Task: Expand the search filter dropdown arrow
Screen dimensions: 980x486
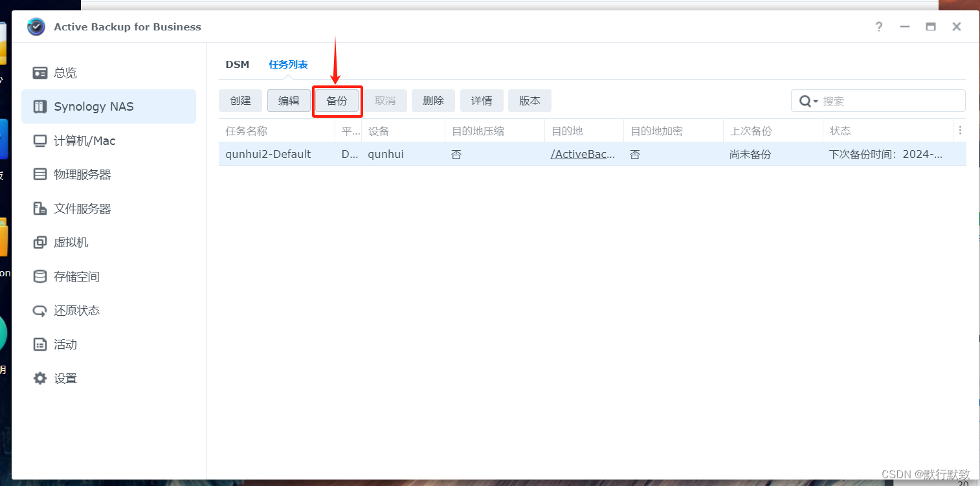Action: point(816,102)
